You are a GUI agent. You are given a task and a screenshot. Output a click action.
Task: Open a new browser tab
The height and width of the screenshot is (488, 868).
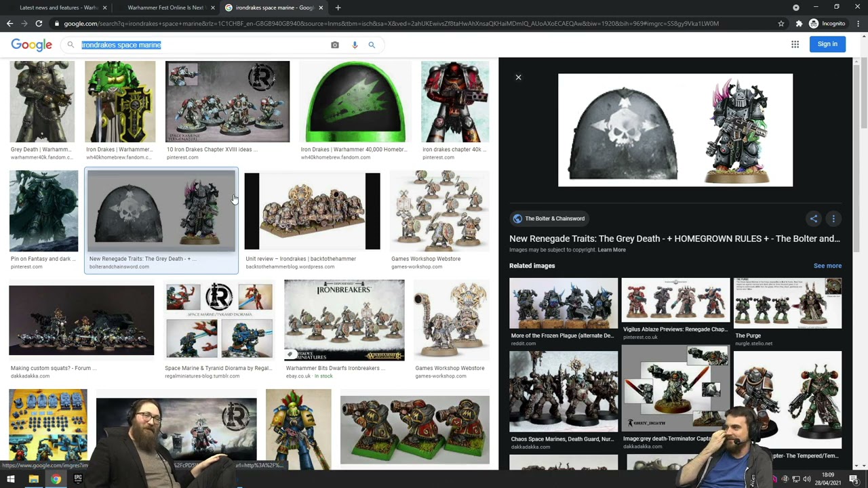[x=338, y=7]
